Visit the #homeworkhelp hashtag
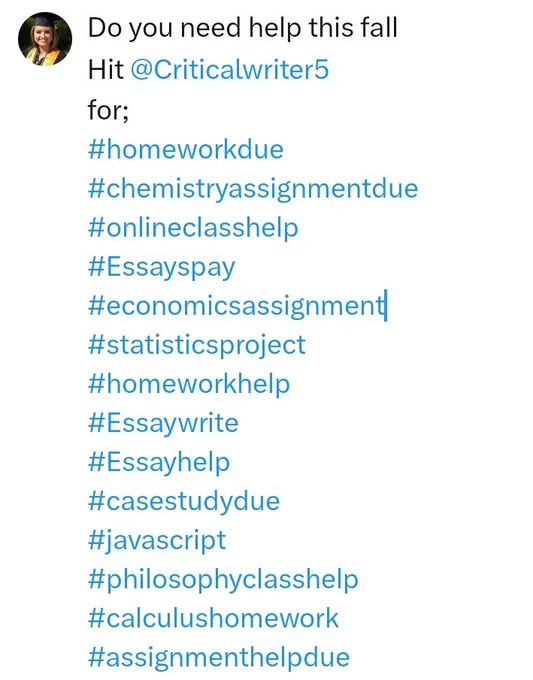 [x=189, y=385]
